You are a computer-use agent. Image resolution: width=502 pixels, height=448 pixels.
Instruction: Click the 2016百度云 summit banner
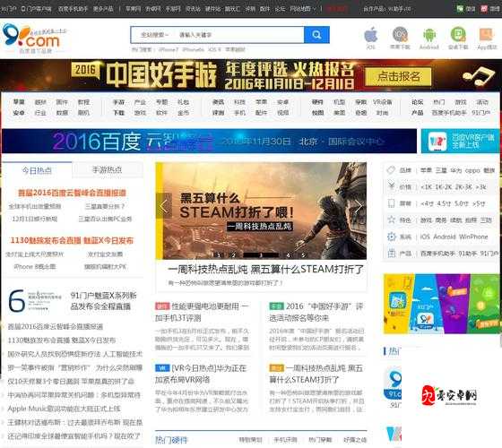210,142
